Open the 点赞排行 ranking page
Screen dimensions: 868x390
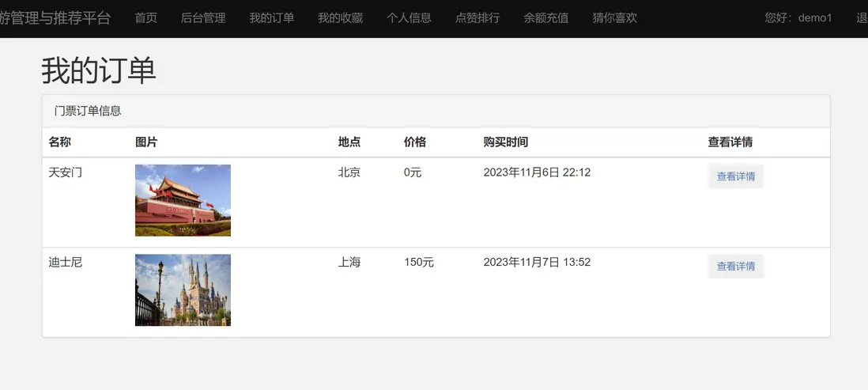478,18
